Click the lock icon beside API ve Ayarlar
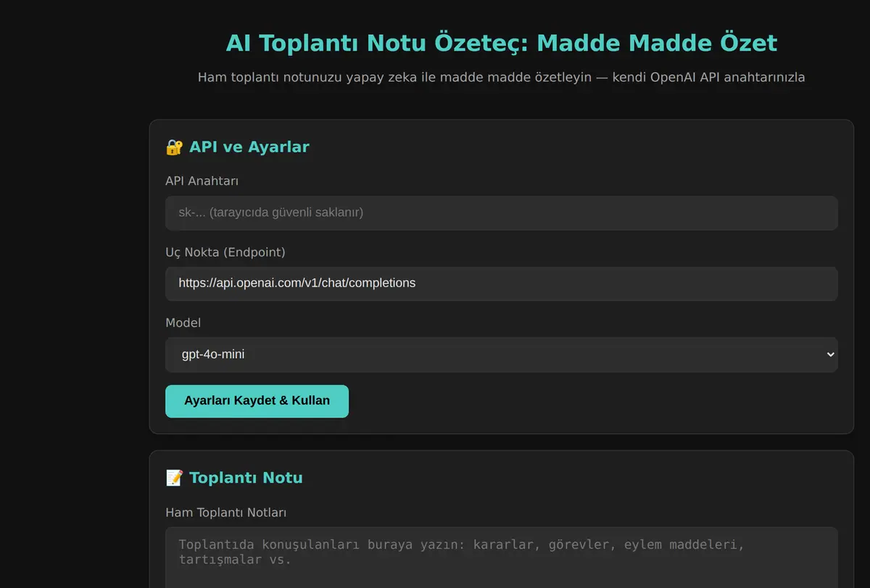The height and width of the screenshot is (588, 870). click(174, 147)
